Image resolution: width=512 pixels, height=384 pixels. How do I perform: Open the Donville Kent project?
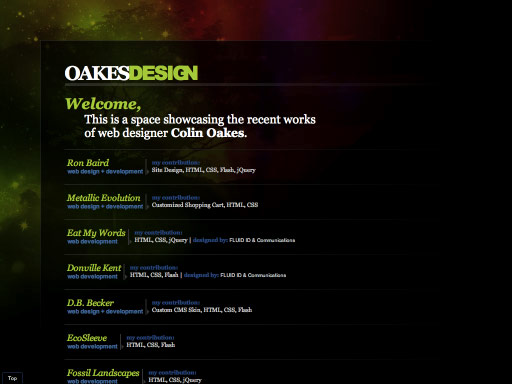[x=94, y=268]
